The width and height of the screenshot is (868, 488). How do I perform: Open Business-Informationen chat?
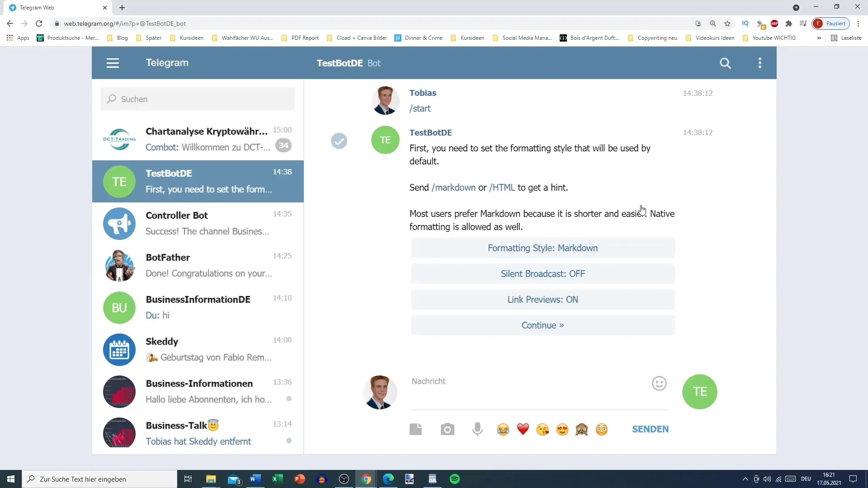[198, 391]
